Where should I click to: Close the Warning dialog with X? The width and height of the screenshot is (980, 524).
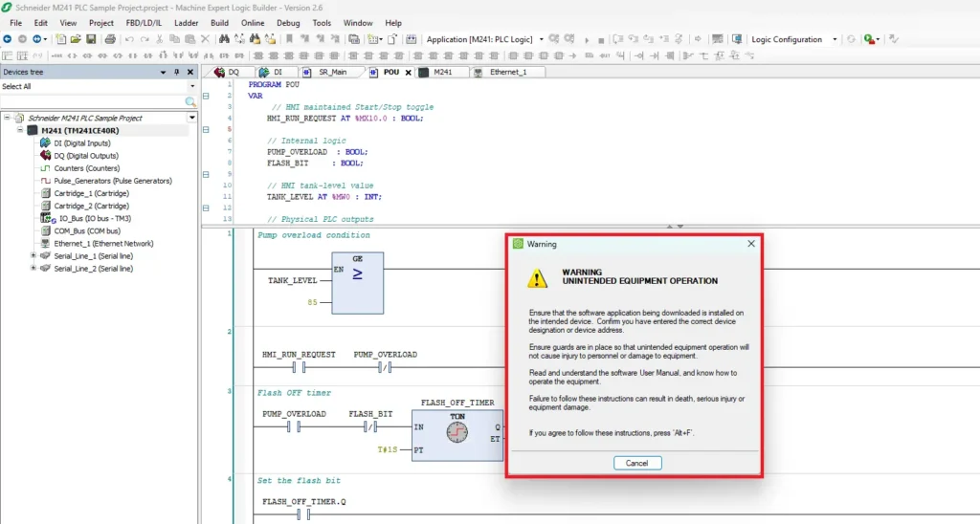click(750, 244)
